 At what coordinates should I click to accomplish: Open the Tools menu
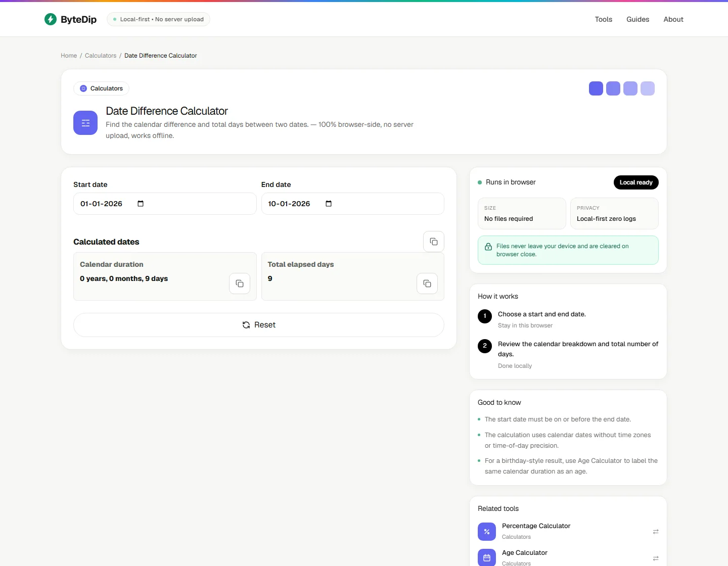point(604,19)
